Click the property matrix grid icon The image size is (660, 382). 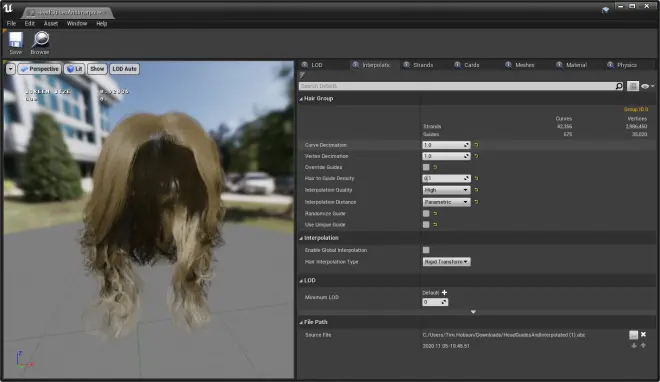[633, 86]
